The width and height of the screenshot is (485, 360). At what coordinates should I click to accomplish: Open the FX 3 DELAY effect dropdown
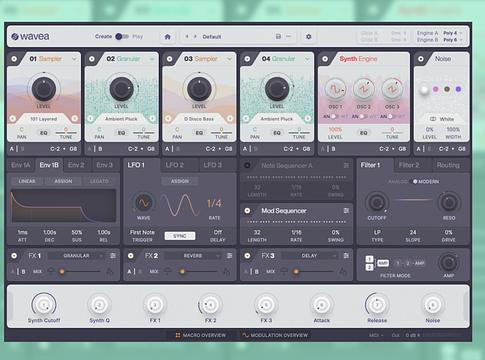pyautogui.click(x=309, y=256)
